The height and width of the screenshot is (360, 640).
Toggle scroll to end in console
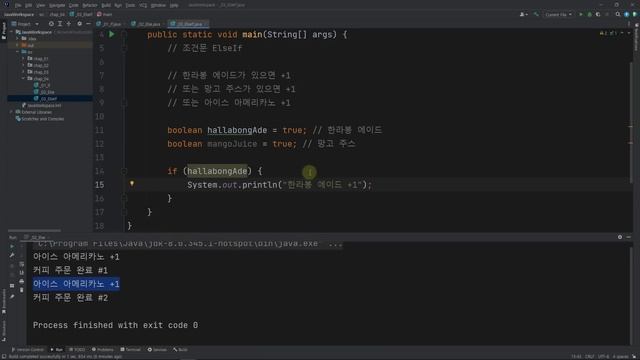click(22, 273)
